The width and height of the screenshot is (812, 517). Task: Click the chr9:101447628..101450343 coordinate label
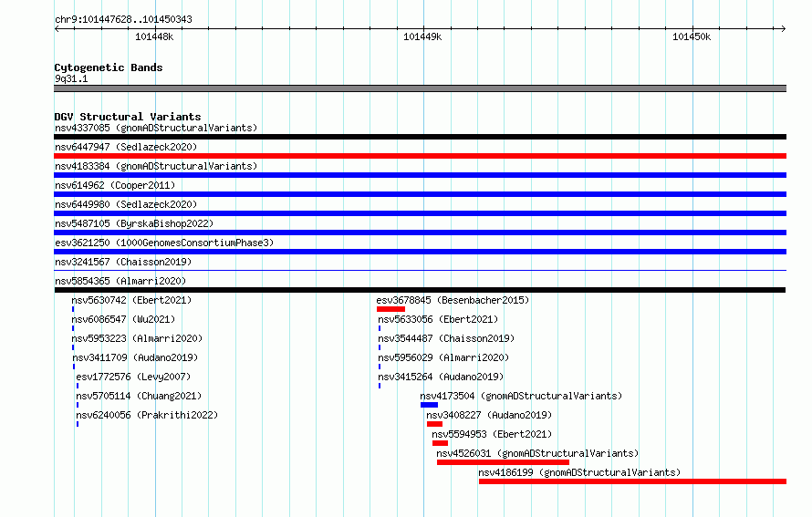click(123, 19)
